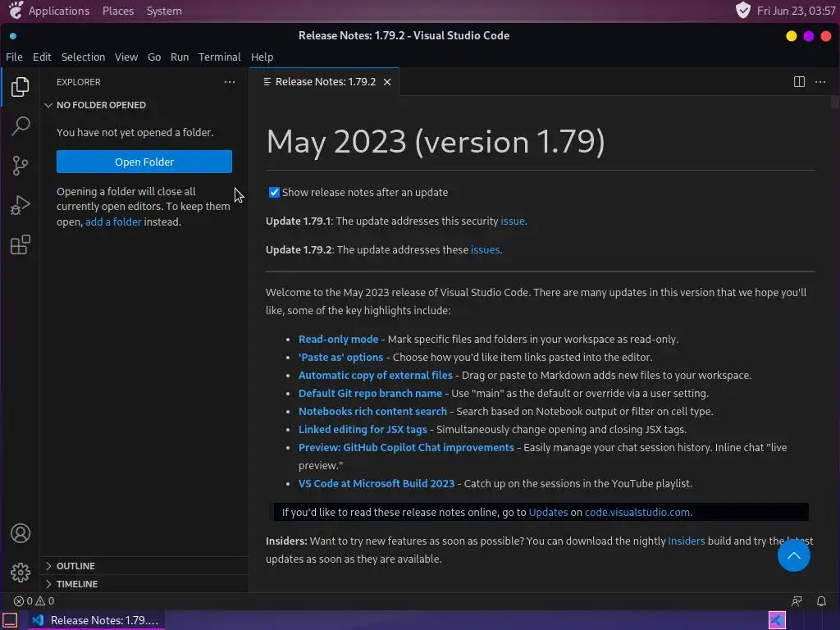The image size is (840, 630).
Task: Click the Open Folder button
Action: click(x=144, y=162)
